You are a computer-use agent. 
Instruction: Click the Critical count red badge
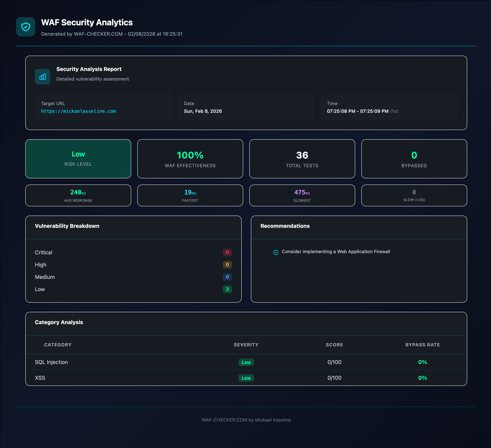click(227, 252)
